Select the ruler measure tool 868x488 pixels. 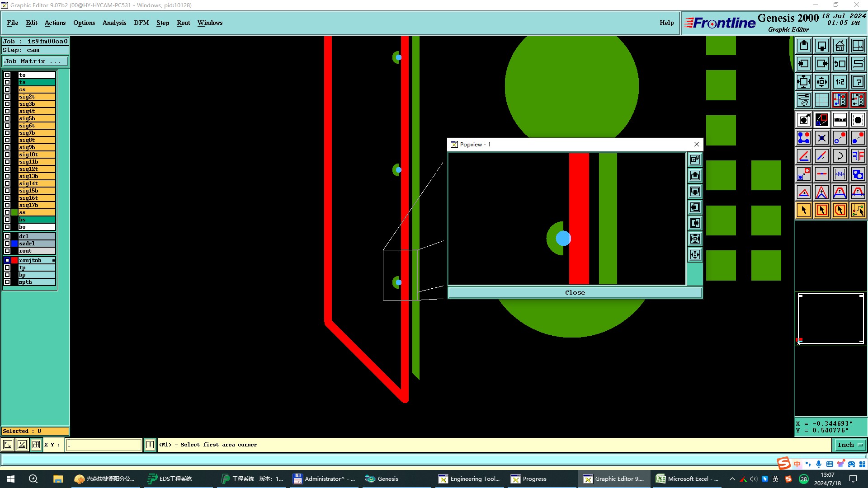[840, 120]
